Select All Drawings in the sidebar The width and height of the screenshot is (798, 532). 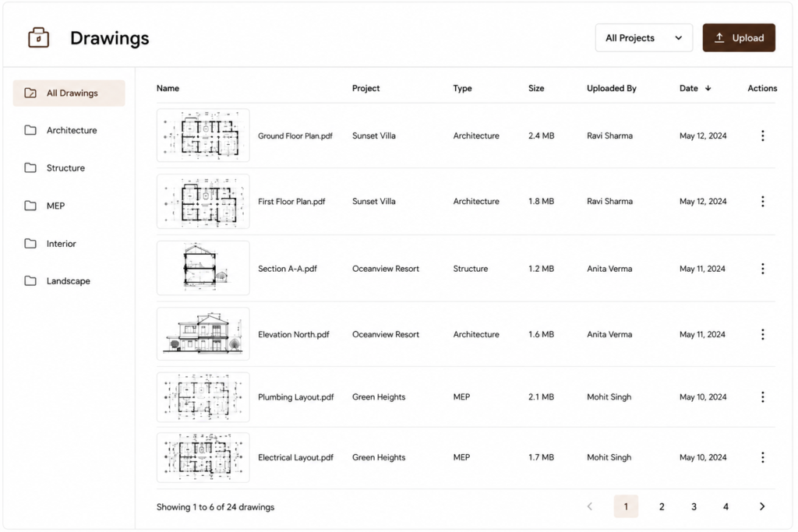click(69, 93)
